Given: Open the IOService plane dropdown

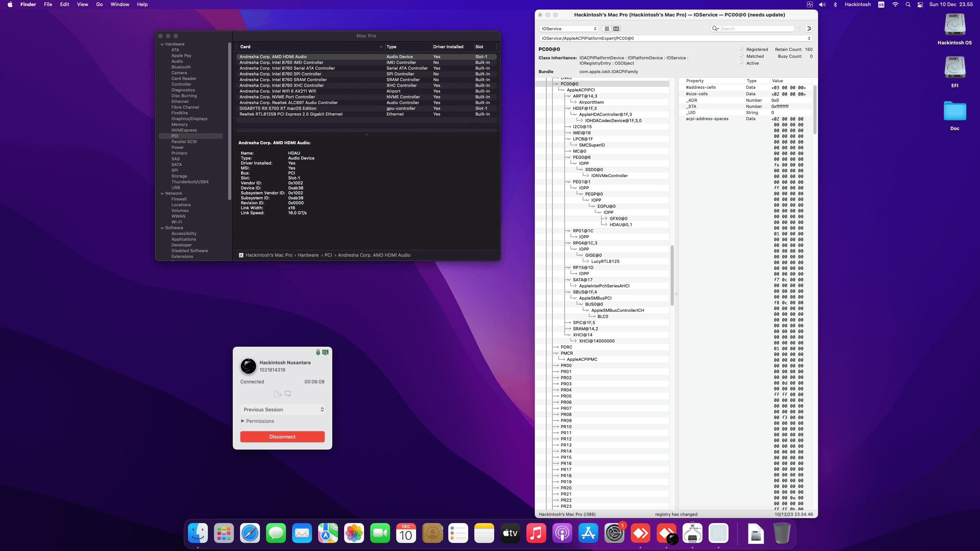Looking at the screenshot, I should coord(569,29).
